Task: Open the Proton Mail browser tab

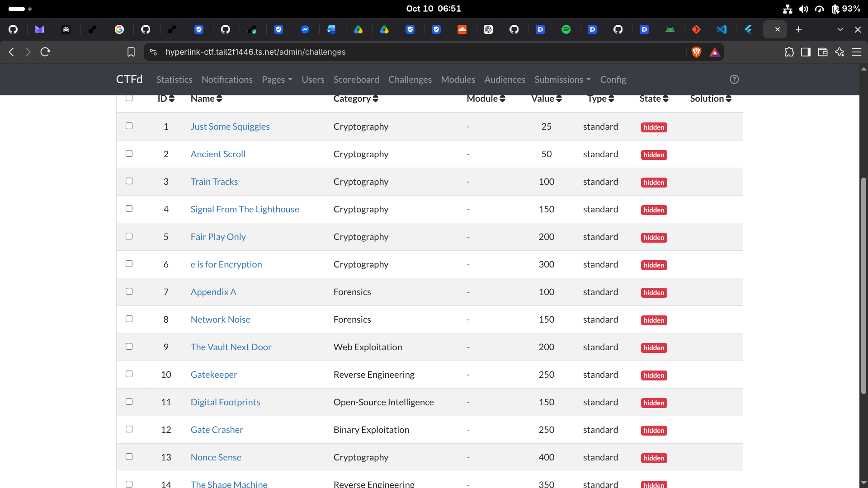Action: pos(39,29)
